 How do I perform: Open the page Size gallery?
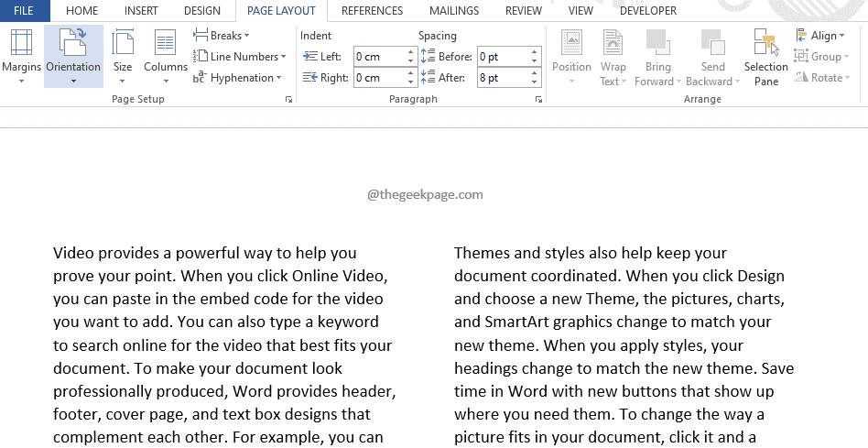point(123,55)
